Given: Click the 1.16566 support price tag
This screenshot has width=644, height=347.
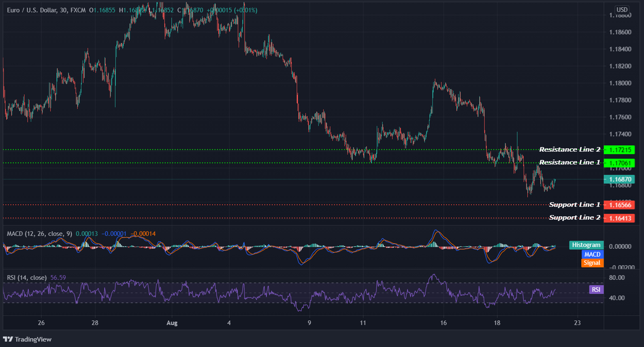Looking at the screenshot, I should [619, 205].
